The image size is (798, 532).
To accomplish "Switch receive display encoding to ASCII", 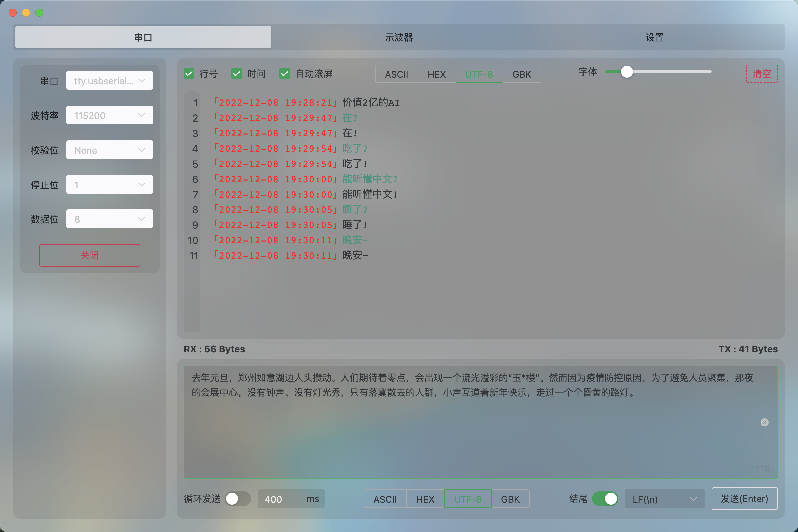I will [x=396, y=74].
